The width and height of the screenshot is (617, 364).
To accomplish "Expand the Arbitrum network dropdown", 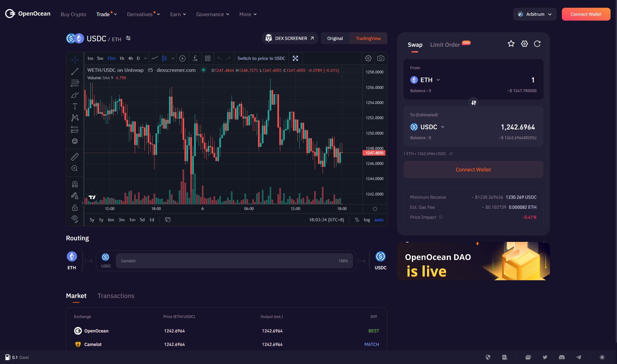I will coord(534,14).
